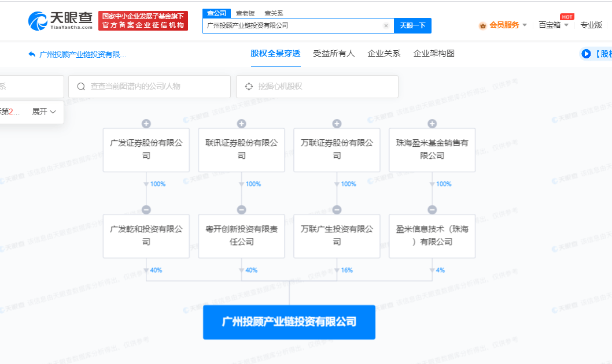The height and width of the screenshot is (364, 612).
Task: Click the 会员服务 crown icon
Action: click(x=483, y=25)
